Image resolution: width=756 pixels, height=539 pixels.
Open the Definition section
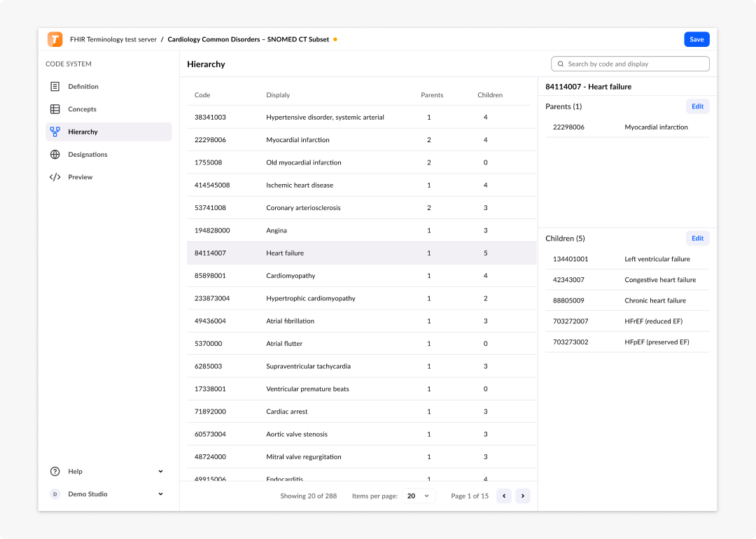point(108,86)
